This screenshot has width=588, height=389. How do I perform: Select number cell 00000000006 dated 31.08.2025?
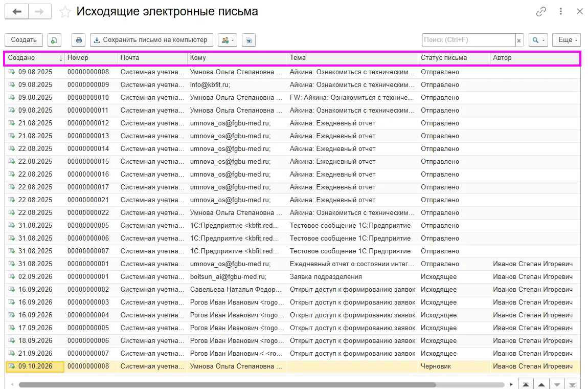click(x=91, y=238)
